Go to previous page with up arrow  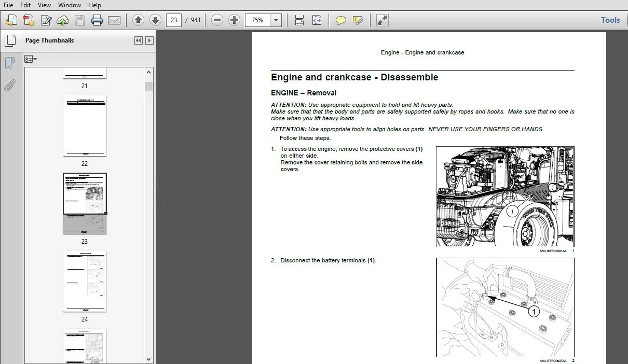[138, 20]
